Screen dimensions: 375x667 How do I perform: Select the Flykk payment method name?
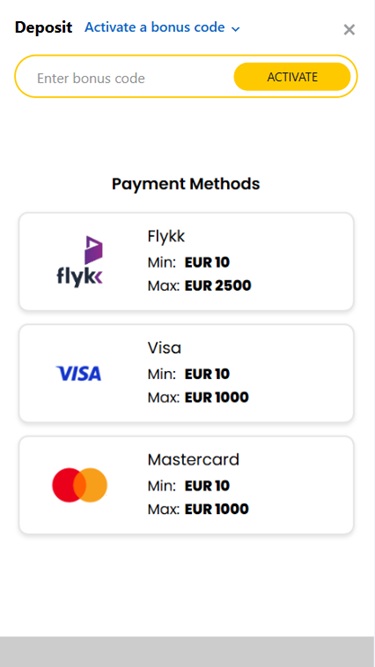point(166,236)
